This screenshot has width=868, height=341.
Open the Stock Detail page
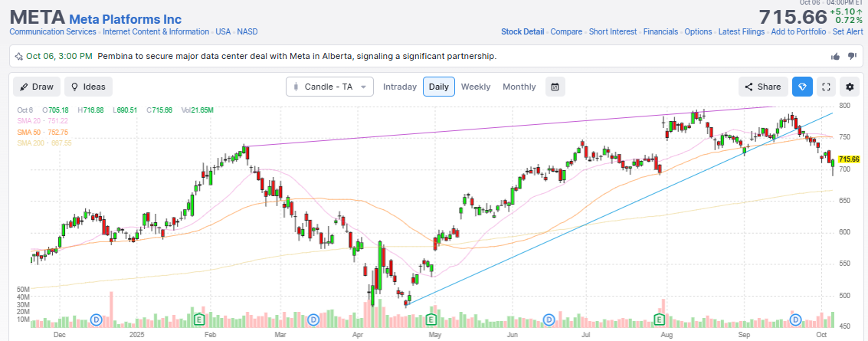(x=522, y=32)
